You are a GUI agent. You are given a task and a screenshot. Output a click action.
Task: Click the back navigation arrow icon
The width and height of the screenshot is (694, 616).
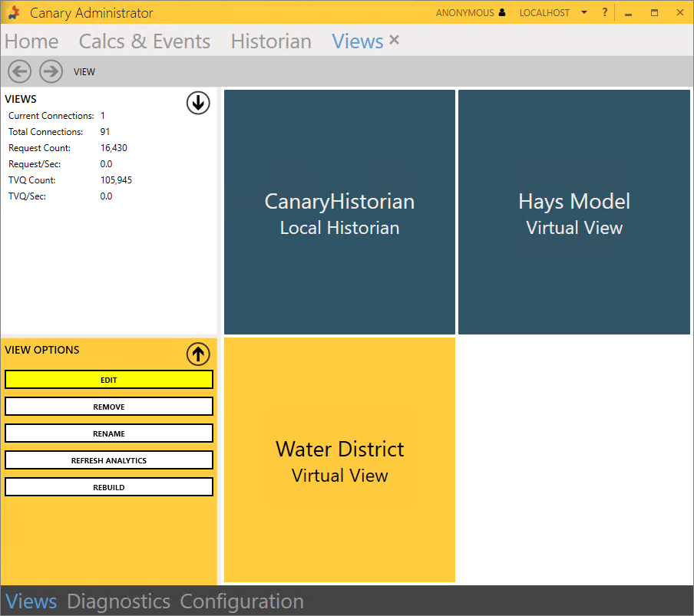[x=20, y=71]
